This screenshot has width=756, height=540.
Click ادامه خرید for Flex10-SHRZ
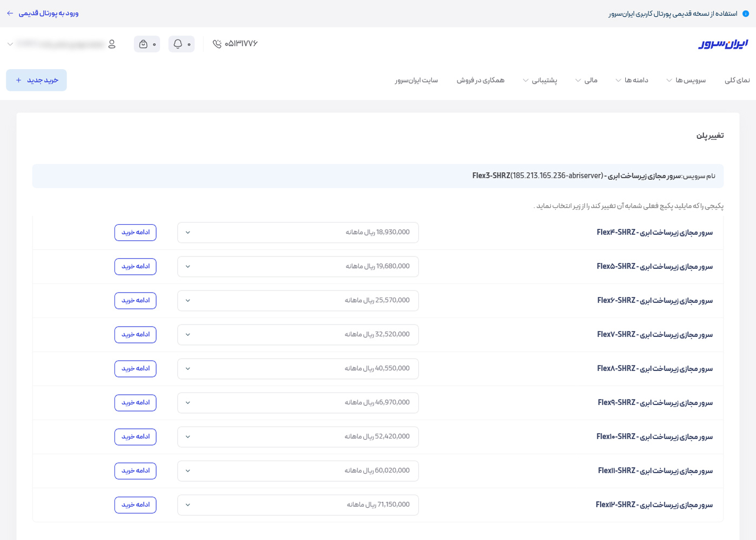tap(136, 436)
